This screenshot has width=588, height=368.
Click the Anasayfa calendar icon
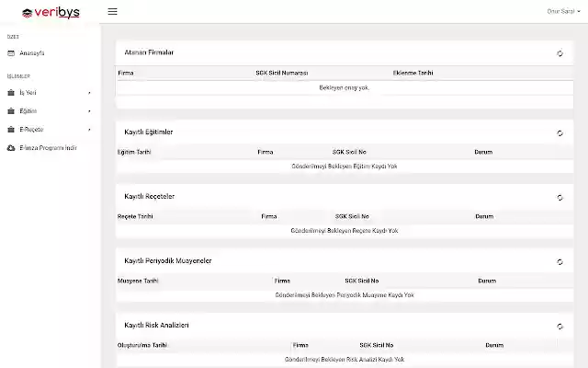click(11, 53)
